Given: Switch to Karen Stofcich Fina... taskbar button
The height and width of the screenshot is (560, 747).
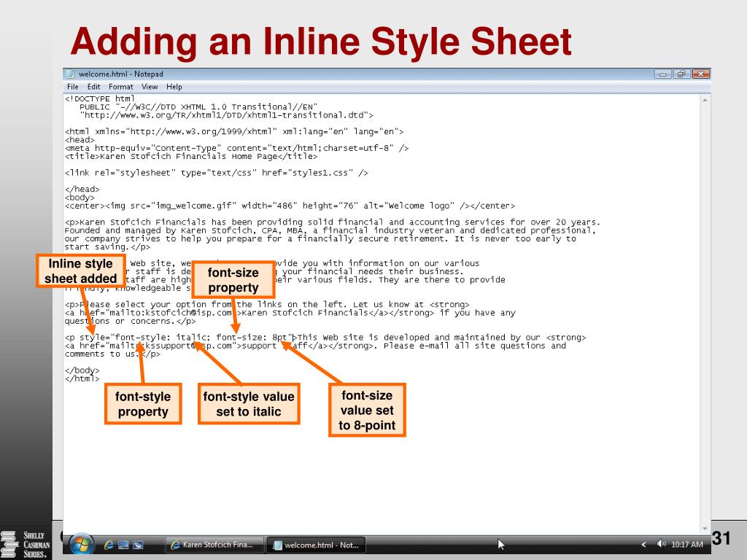Looking at the screenshot, I should [x=214, y=544].
